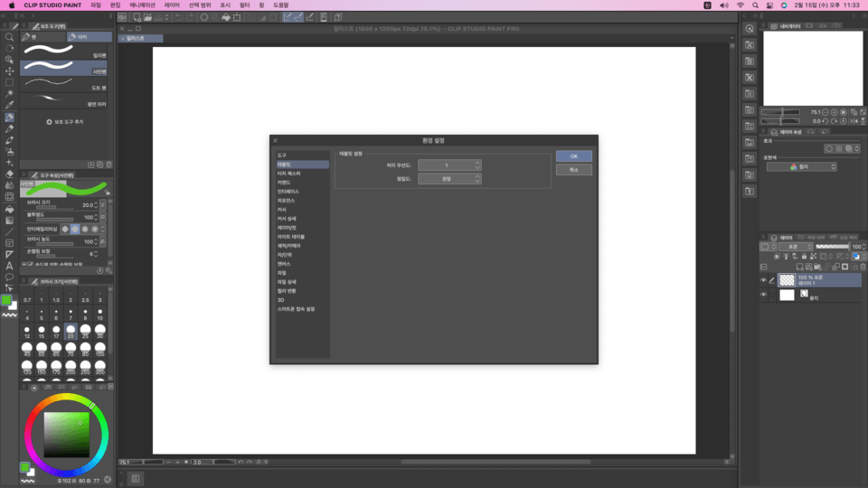The image size is (868, 488).
Task: Click the main green color swatch
Action: 6,300
